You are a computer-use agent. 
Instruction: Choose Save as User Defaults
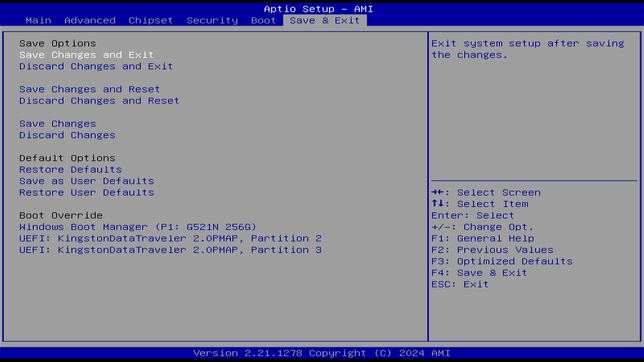coord(86,181)
